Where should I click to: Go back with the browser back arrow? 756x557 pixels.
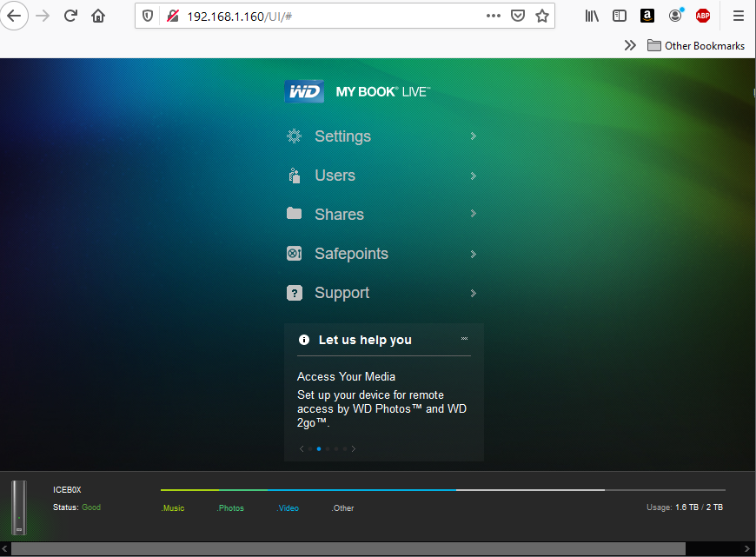(14, 16)
